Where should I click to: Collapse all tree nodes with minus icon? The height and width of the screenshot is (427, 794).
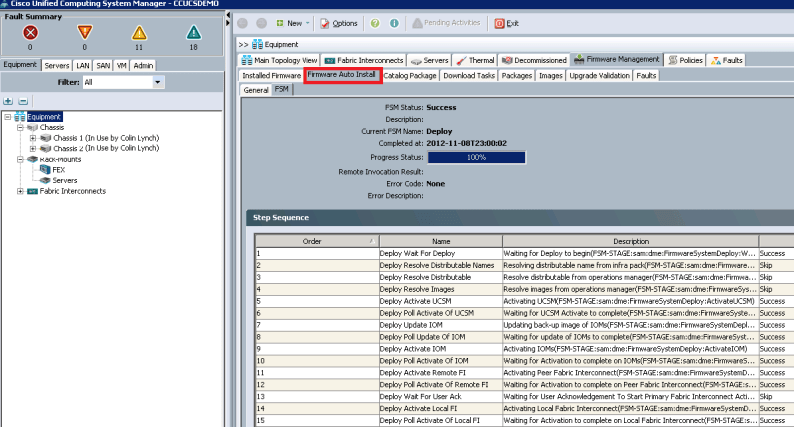(x=23, y=101)
